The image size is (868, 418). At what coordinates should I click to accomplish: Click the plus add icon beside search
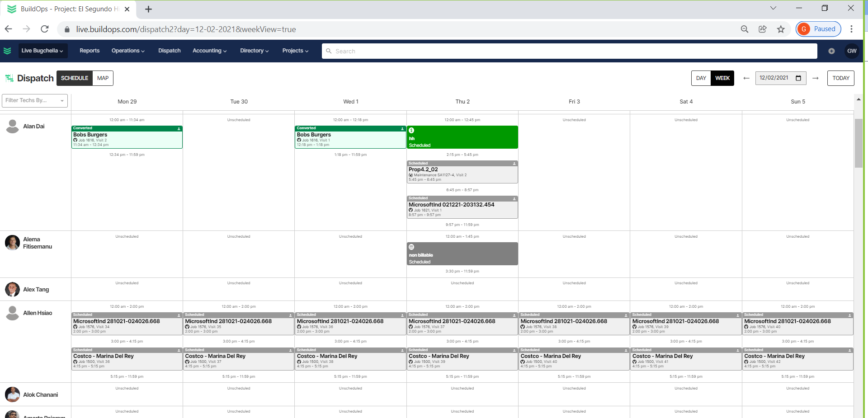coord(831,51)
